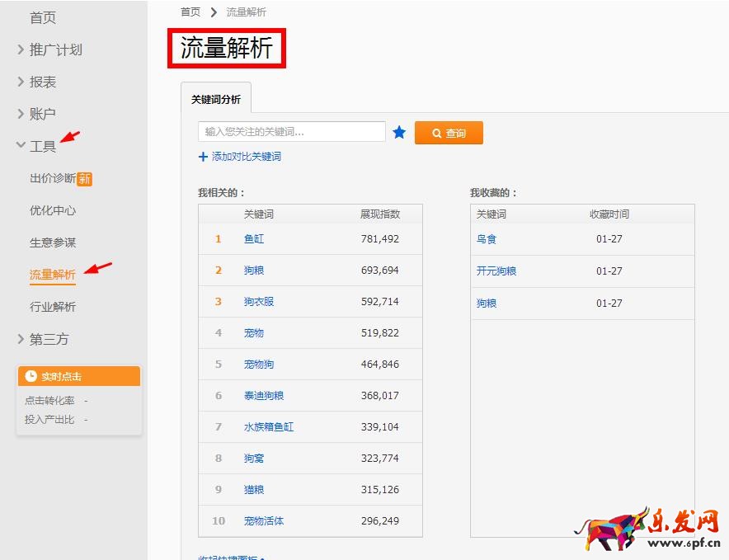
Task: Open favorited keyword 开元狗粮
Action: click(496, 271)
